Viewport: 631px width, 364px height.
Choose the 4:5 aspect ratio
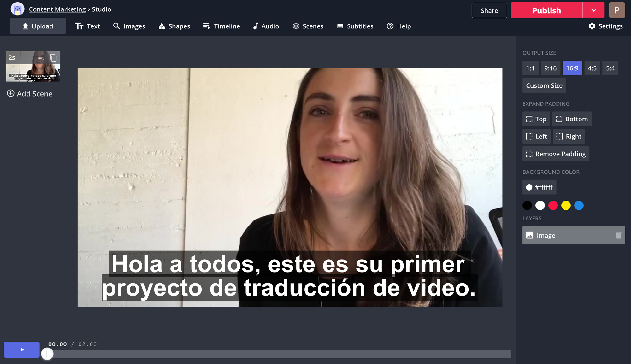[x=592, y=68]
